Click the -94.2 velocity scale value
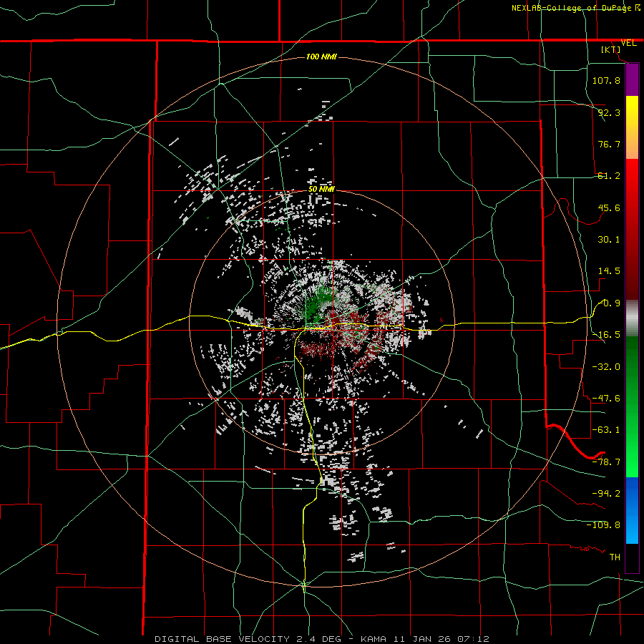The image size is (644, 644). click(x=606, y=494)
